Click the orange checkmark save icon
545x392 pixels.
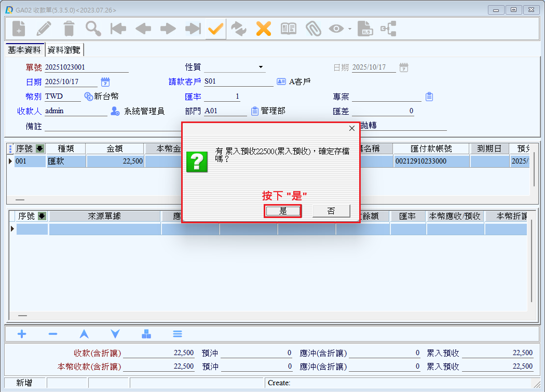tap(215, 29)
